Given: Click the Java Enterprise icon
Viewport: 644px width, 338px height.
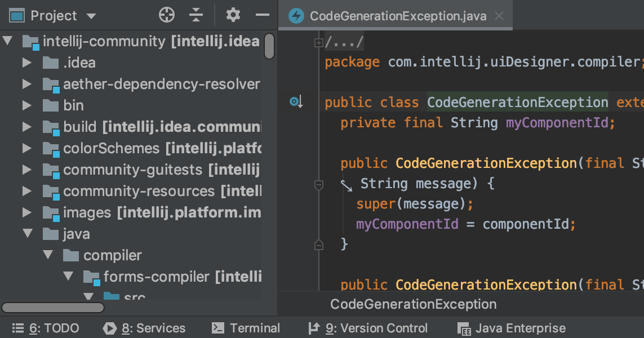Looking at the screenshot, I should (464, 328).
